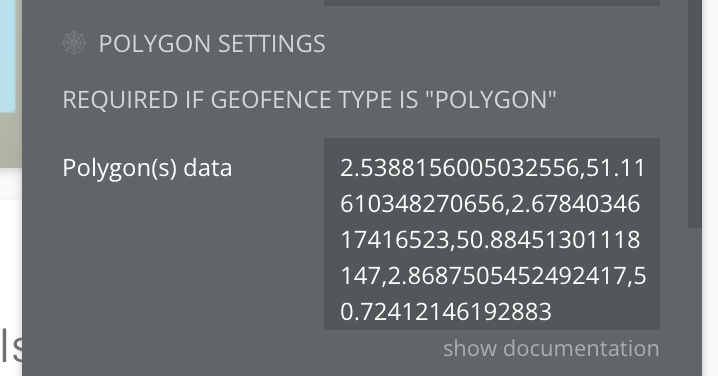Screen dimensions: 718x376
Task: Place cursor in the line starting 2.5388156005032556
Action: coord(493,168)
